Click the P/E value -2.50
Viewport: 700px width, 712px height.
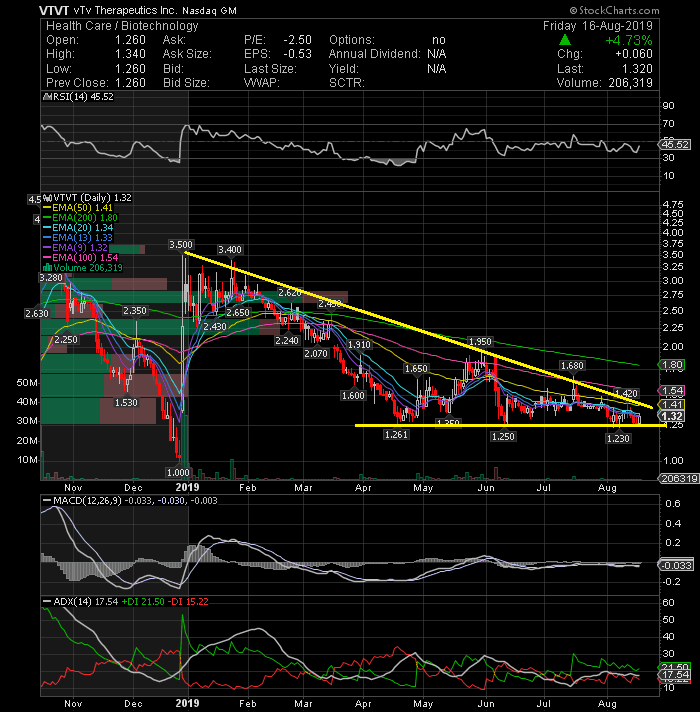(298, 40)
